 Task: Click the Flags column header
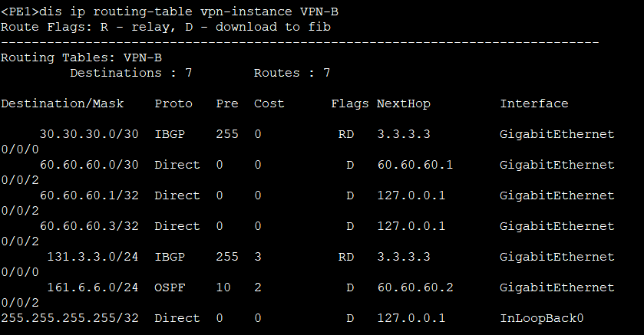[x=350, y=104]
